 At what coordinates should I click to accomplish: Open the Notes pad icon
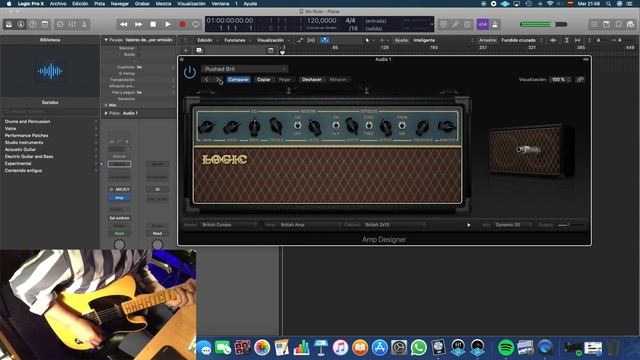tap(607, 24)
